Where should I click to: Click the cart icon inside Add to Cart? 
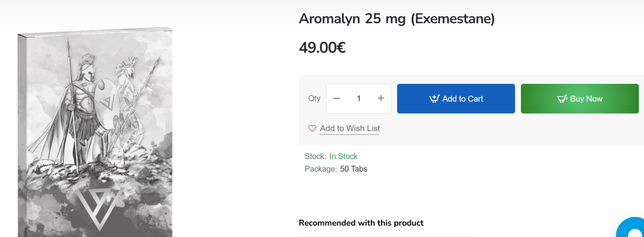434,99
